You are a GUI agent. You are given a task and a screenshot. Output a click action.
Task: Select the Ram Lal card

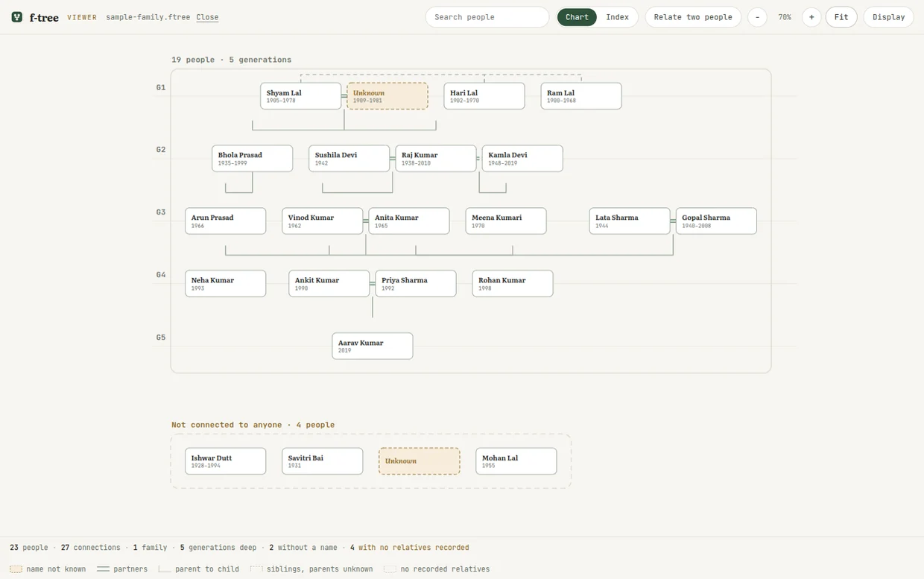click(581, 96)
